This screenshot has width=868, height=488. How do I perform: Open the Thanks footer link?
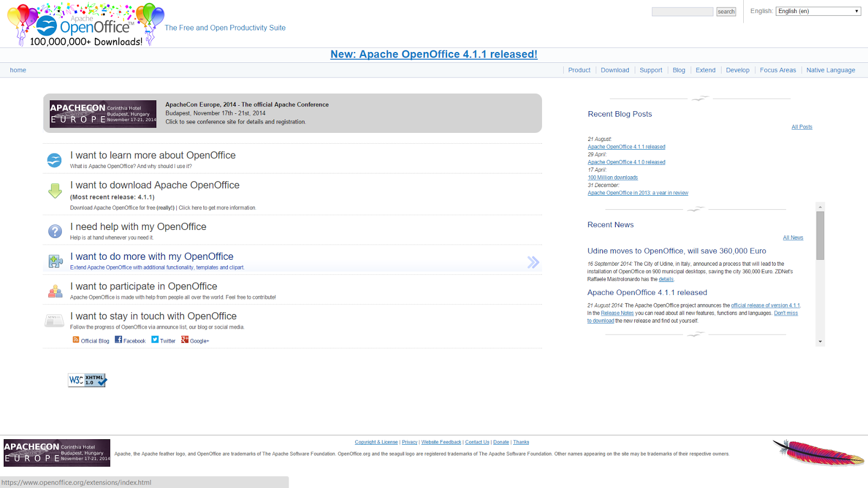(x=521, y=442)
